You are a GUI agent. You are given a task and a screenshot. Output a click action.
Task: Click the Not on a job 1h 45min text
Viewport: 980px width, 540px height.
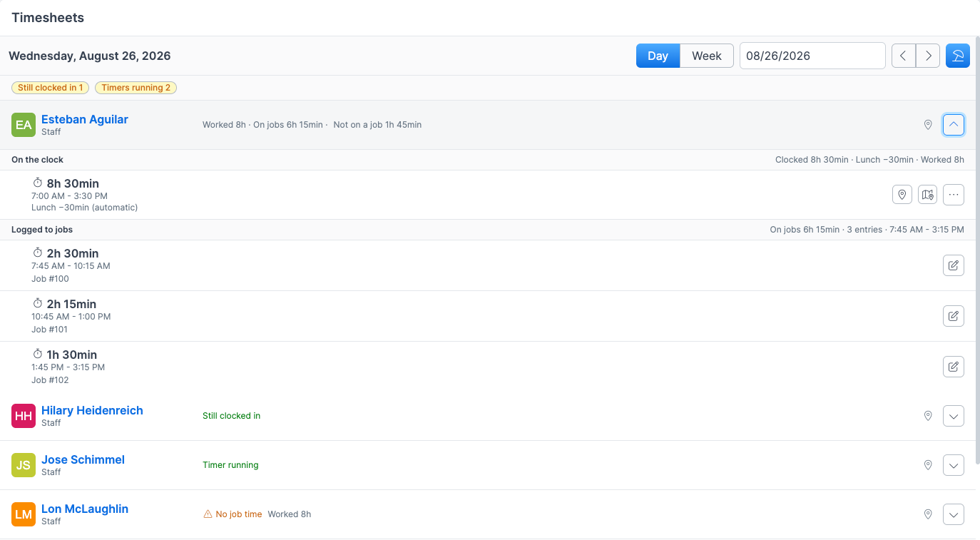point(377,125)
